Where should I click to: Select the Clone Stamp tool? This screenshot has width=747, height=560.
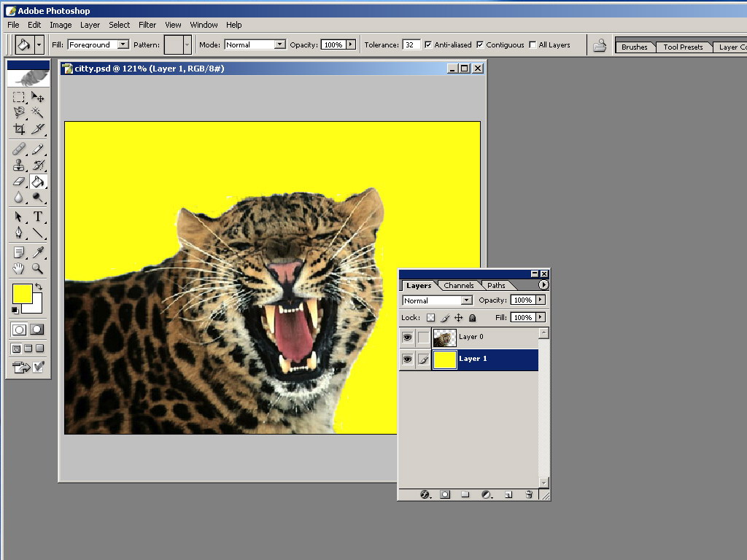18,166
